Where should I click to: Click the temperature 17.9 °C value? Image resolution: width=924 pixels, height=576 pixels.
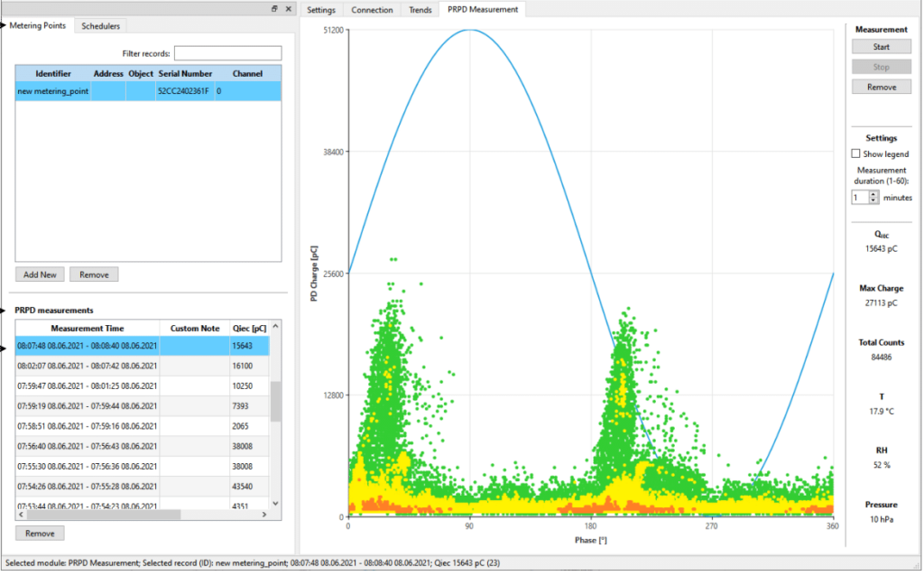(881, 412)
